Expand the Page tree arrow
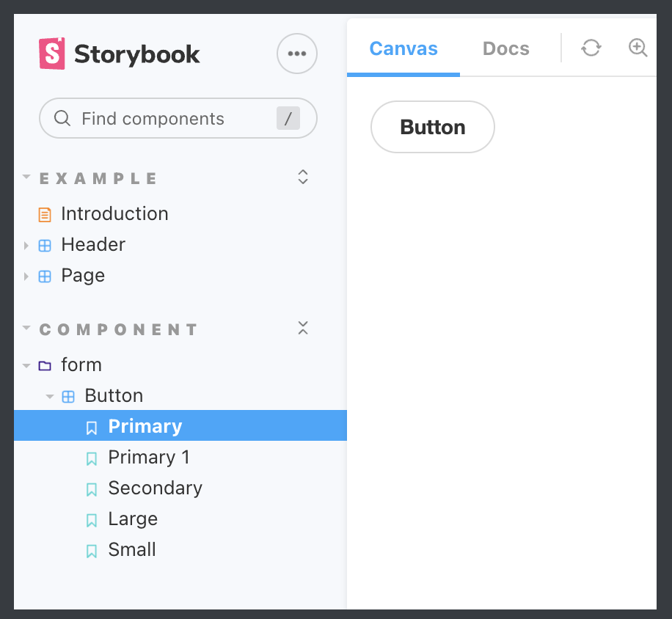The image size is (672, 619). pyautogui.click(x=26, y=276)
